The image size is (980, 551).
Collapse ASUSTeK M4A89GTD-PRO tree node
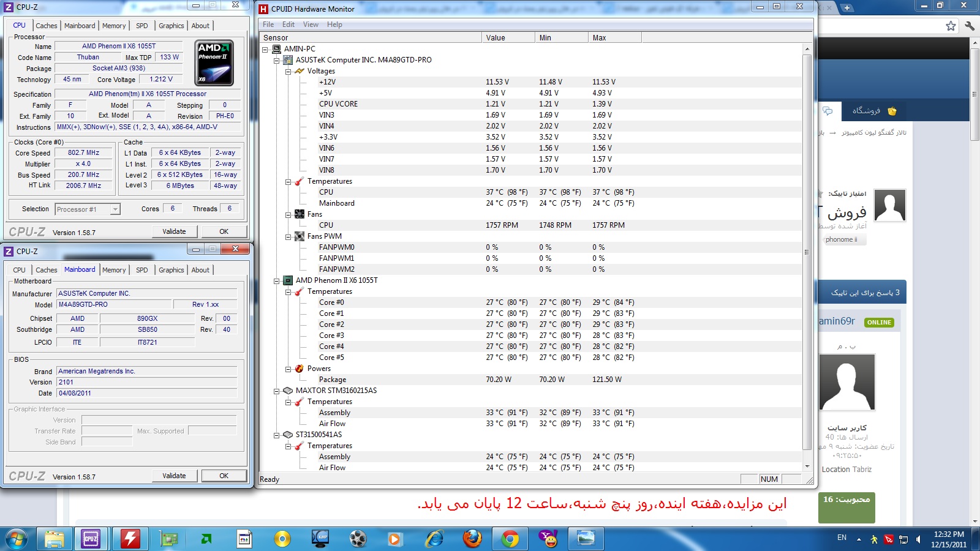pyautogui.click(x=277, y=60)
